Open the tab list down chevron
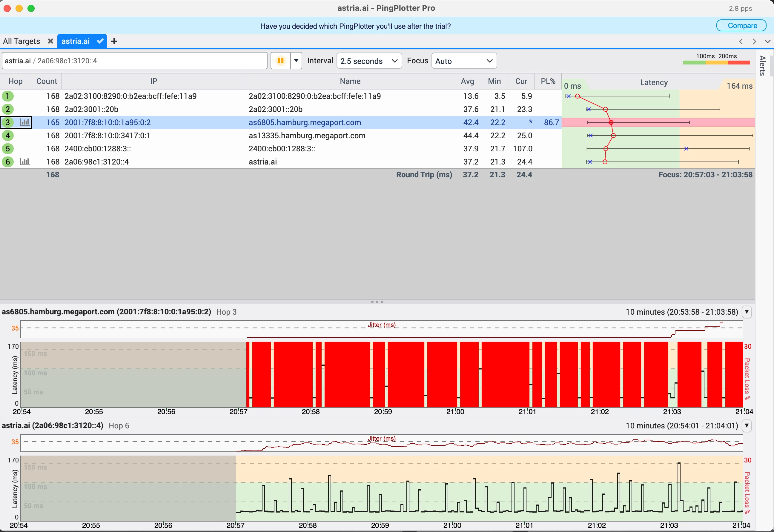 [767, 41]
